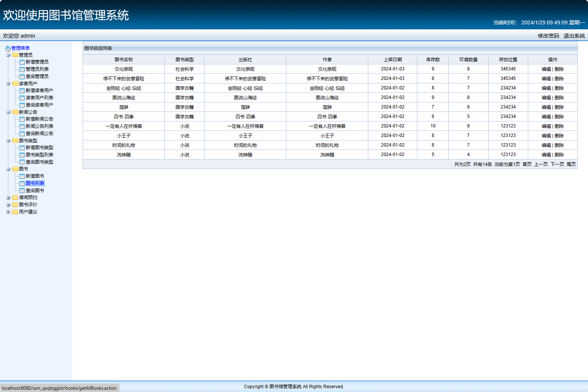Screen dimensions: 588x392
Task: Delete the 停不下来的创意冒险 book row
Action: [559, 79]
